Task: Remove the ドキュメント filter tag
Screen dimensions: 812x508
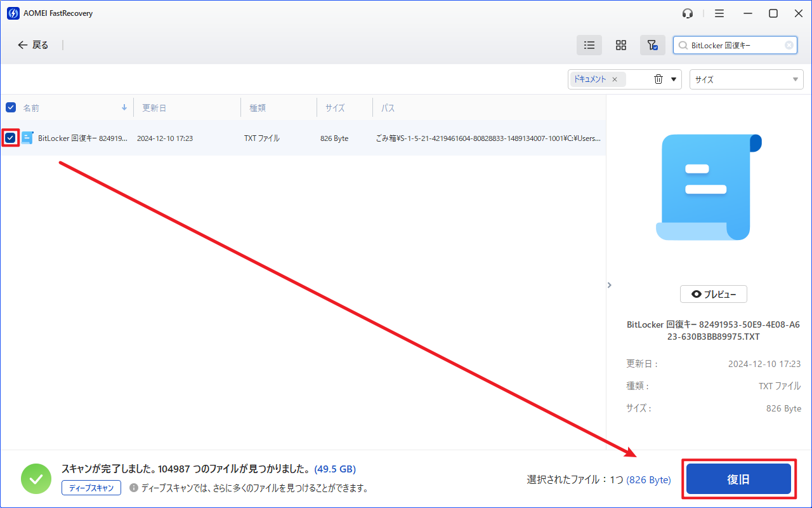Action: (x=614, y=79)
